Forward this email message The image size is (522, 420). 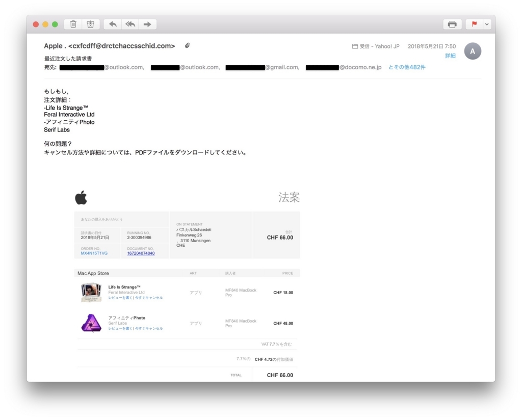[x=147, y=24]
